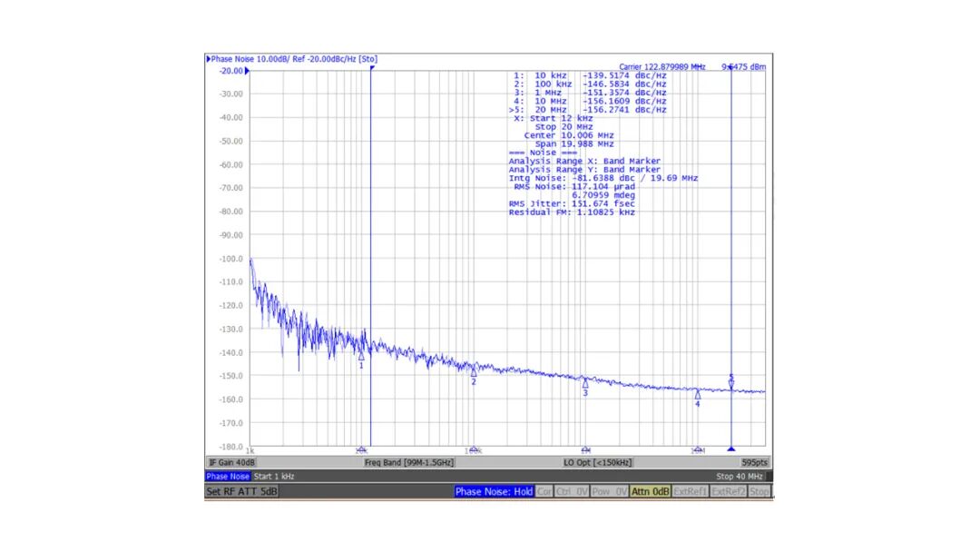Click the Stop 40 MHz frequency field
This screenshot has height=552, width=980.
[740, 477]
